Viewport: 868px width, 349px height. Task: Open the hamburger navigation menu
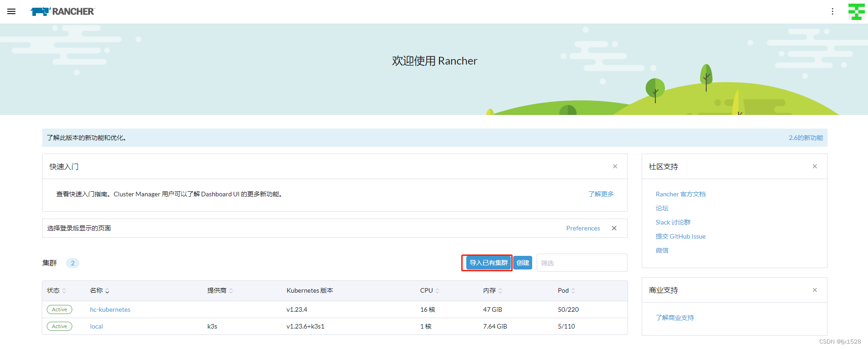point(11,11)
